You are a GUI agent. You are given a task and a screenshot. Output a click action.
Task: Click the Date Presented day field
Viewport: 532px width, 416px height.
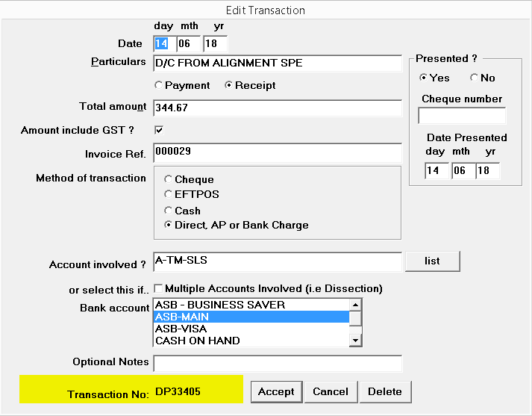[x=436, y=170]
